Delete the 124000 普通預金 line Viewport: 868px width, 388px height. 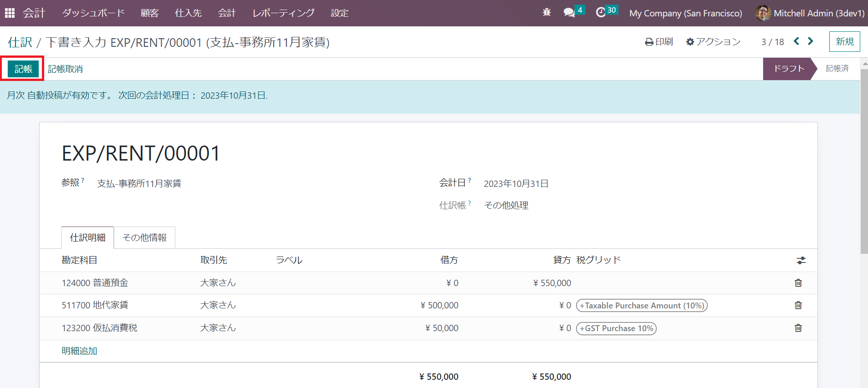pyautogui.click(x=798, y=283)
